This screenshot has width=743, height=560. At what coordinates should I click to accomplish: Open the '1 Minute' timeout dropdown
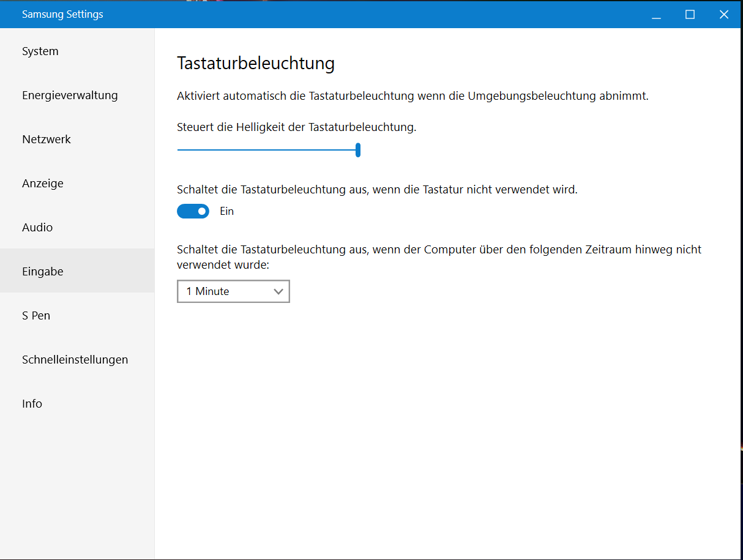point(233,291)
